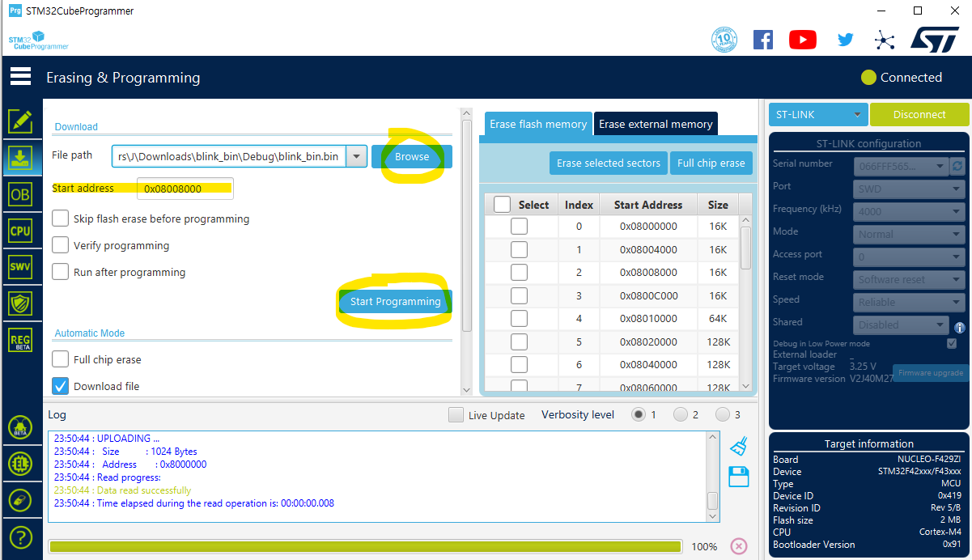This screenshot has width=972, height=560.
Task: Click the ST logo
Action: (x=935, y=39)
